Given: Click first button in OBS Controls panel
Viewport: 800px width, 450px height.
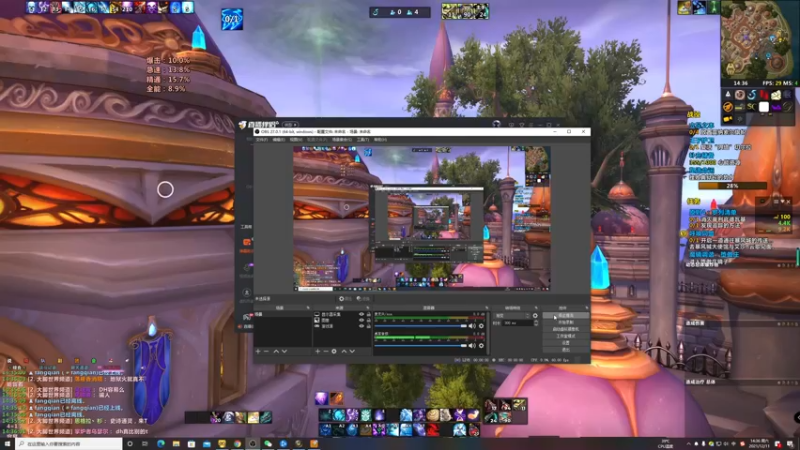Looking at the screenshot, I should tap(566, 316).
